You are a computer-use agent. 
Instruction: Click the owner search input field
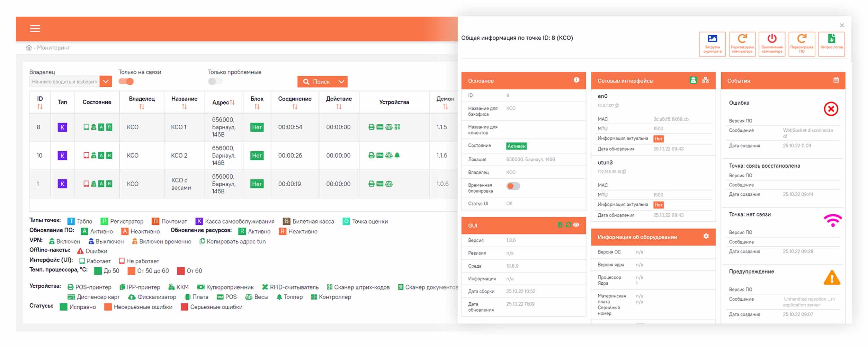click(64, 82)
